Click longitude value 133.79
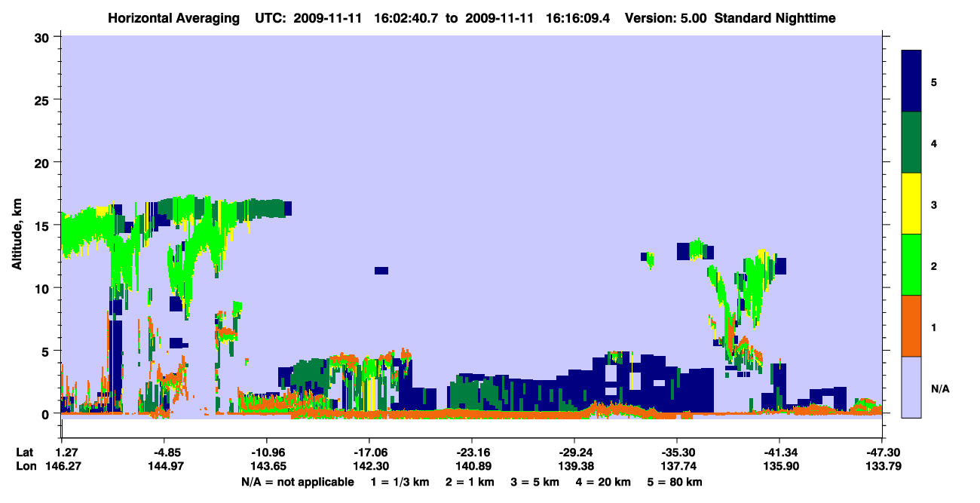Image resolution: width=980 pixels, height=503 pixels. click(882, 467)
